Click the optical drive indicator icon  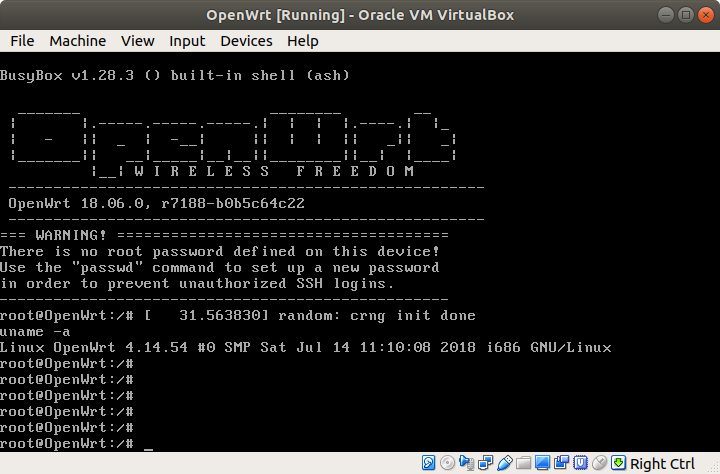click(447, 463)
